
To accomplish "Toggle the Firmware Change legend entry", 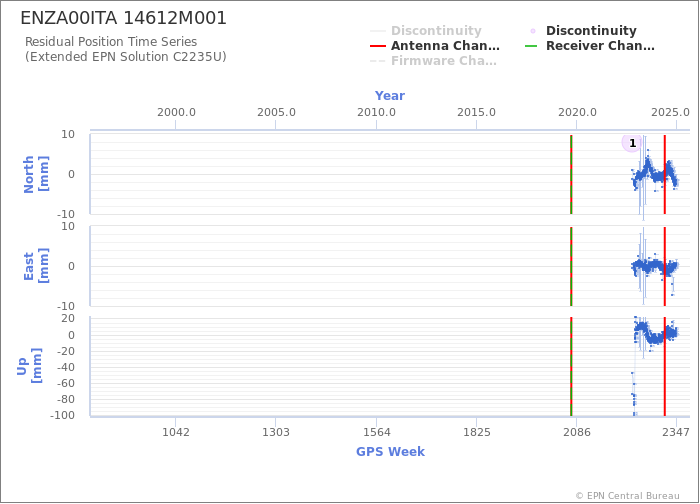I will coord(433,61).
